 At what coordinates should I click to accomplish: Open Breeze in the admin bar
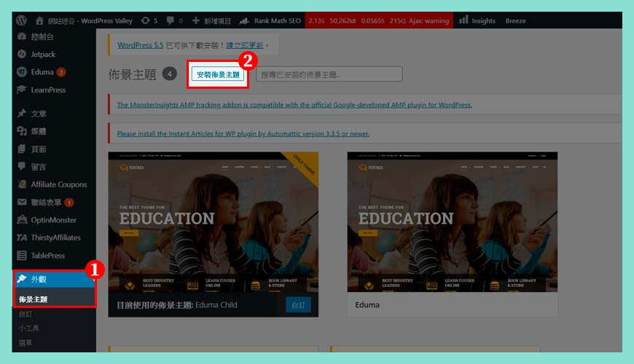point(515,20)
